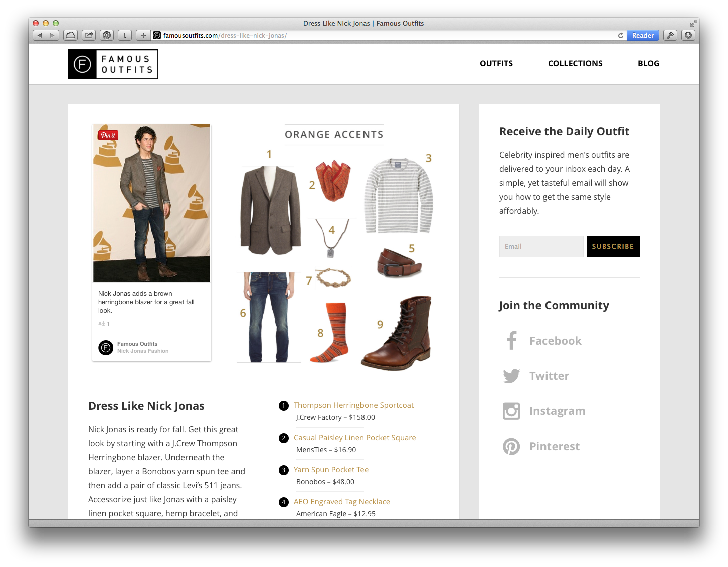Click the numbered 4 circle badge in list
This screenshot has width=728, height=567.
[284, 502]
